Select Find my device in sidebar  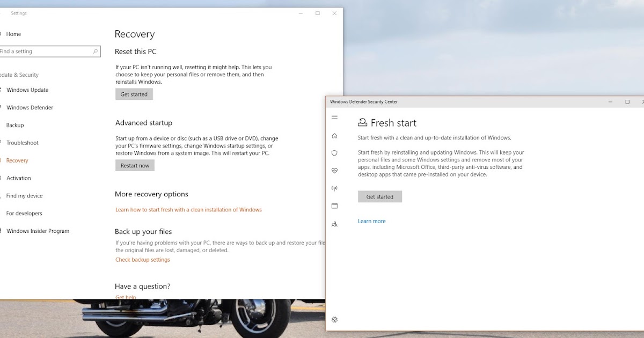[24, 196]
